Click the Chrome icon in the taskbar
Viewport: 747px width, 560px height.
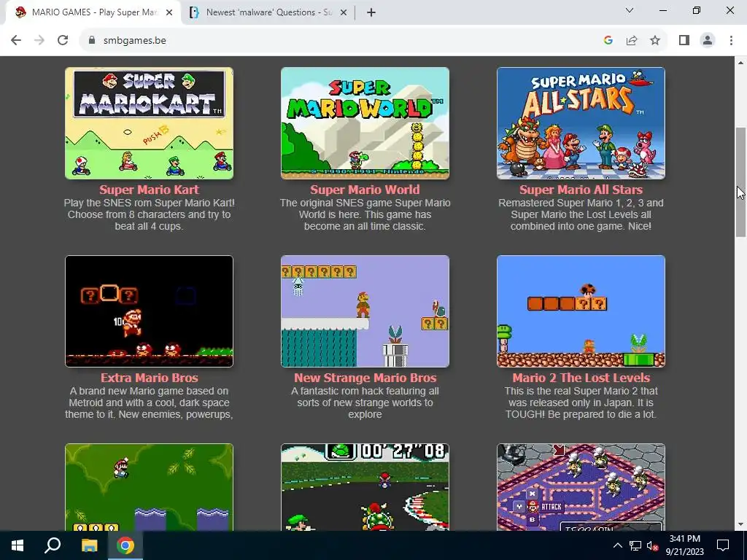pyautogui.click(x=125, y=545)
